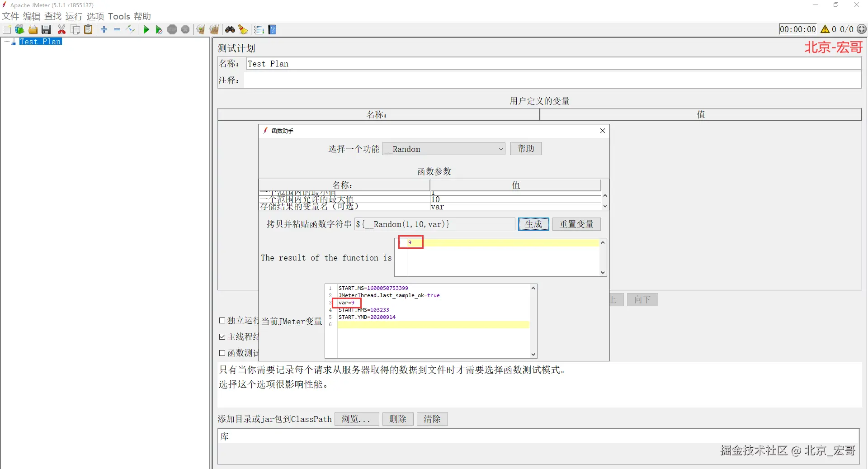868x469 pixels.
Task: Open a file with folder icon
Action: pyautogui.click(x=33, y=29)
